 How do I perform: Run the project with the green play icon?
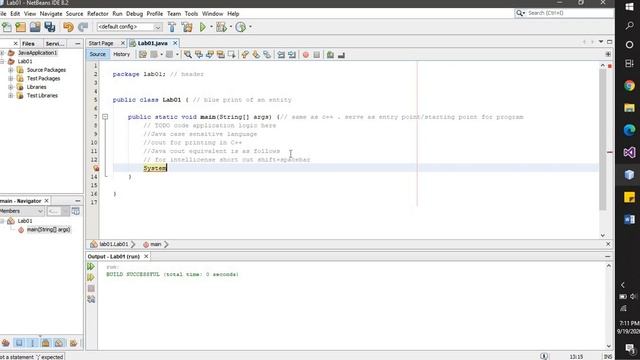coord(202,27)
